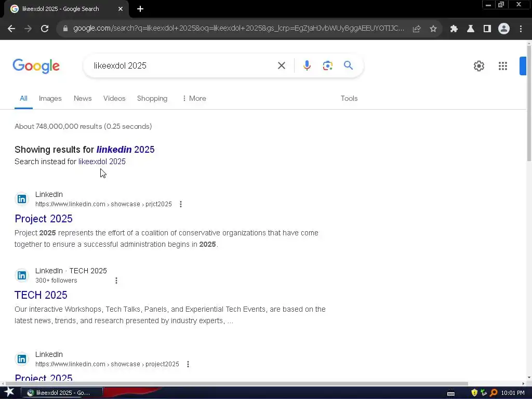This screenshot has width=532, height=399.
Task: Click the 300+ followers text
Action: [x=56, y=281]
